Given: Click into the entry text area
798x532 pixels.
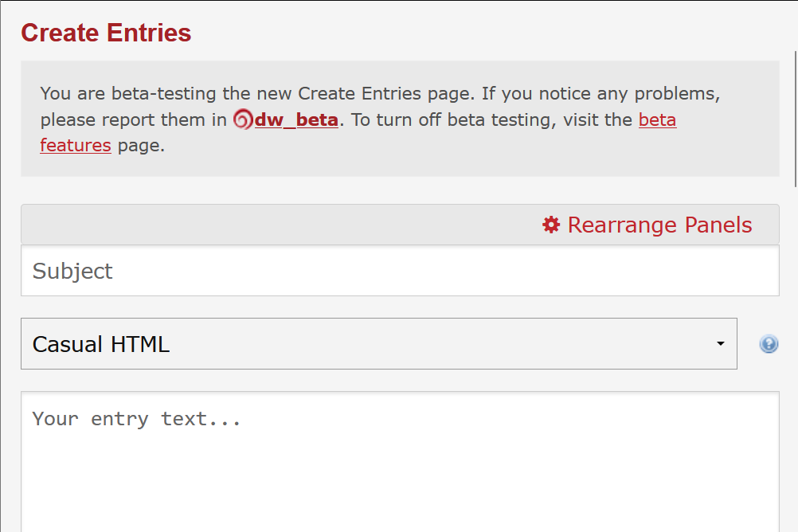Looking at the screenshot, I should coord(400,462).
